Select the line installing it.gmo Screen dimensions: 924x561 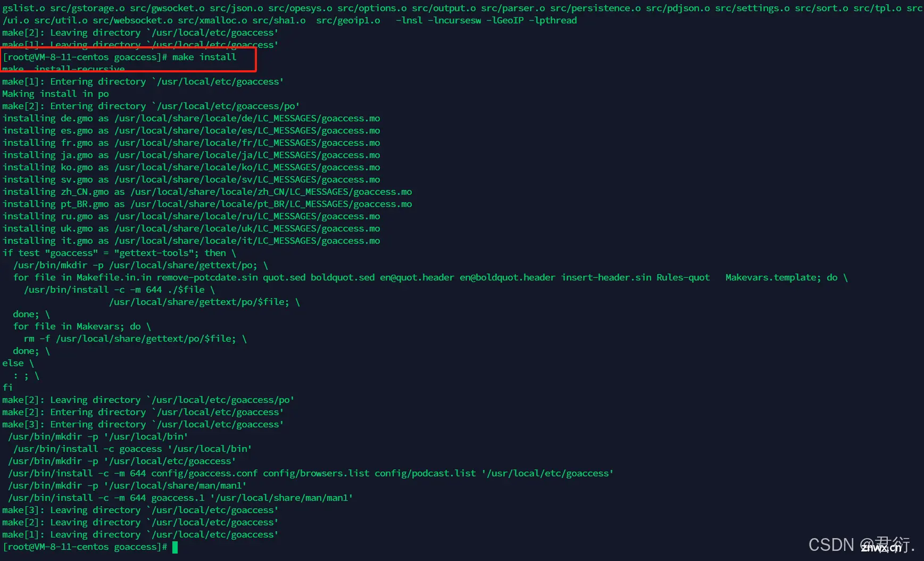click(x=192, y=241)
